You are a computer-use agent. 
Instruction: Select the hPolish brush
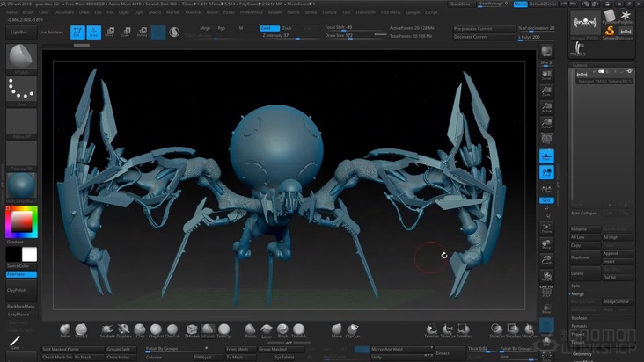(208, 330)
